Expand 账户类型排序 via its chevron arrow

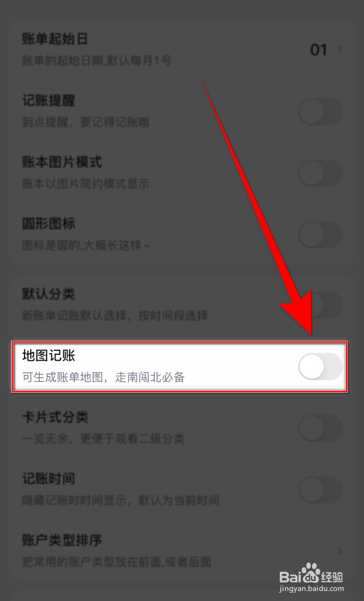(x=340, y=551)
